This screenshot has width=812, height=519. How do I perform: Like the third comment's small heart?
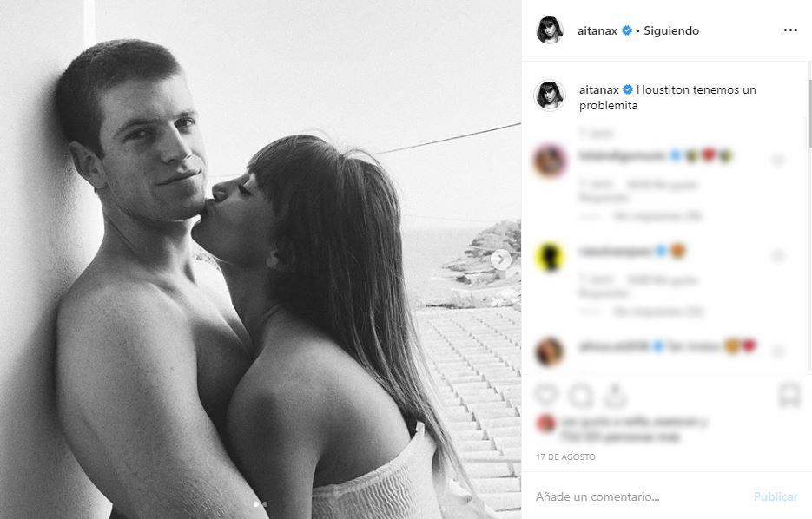[777, 351]
